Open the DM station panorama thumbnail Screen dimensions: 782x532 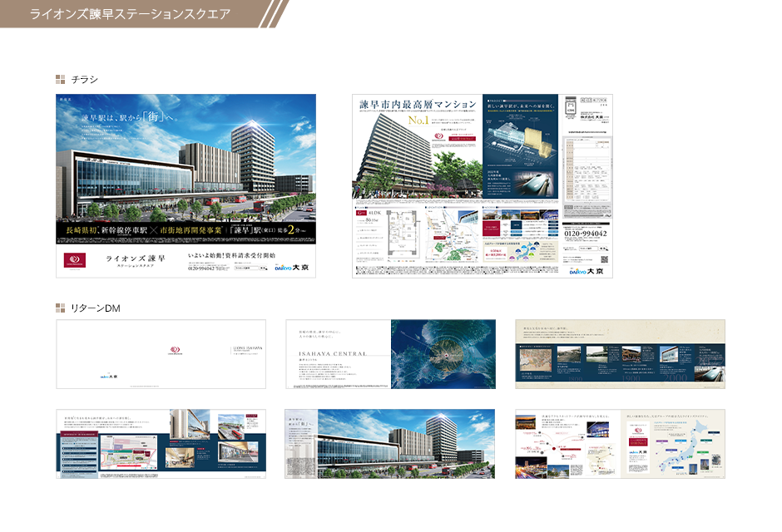(390, 444)
